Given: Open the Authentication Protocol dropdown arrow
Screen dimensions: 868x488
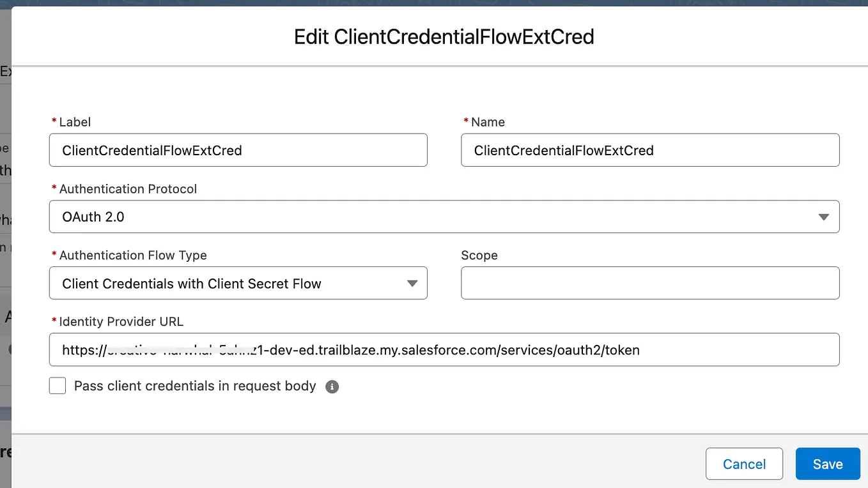Looking at the screenshot, I should 823,217.
